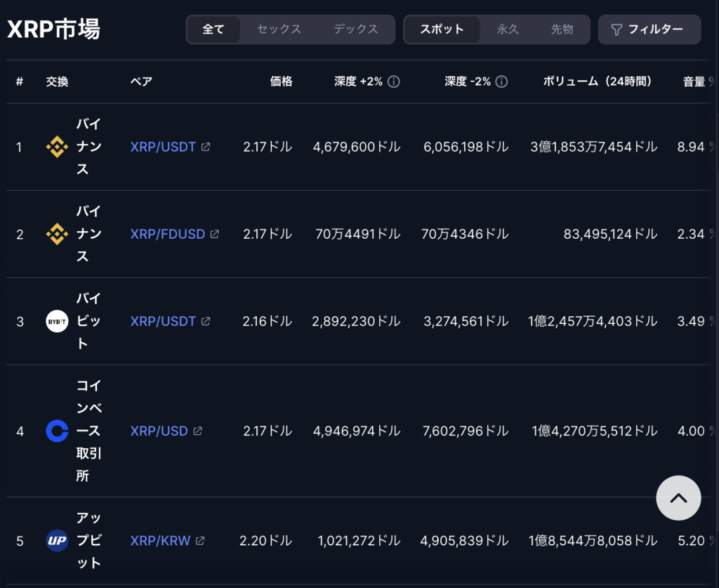Click the funnel icon in フィルター button
Image resolution: width=719 pixels, height=588 pixels.
pyautogui.click(x=616, y=30)
